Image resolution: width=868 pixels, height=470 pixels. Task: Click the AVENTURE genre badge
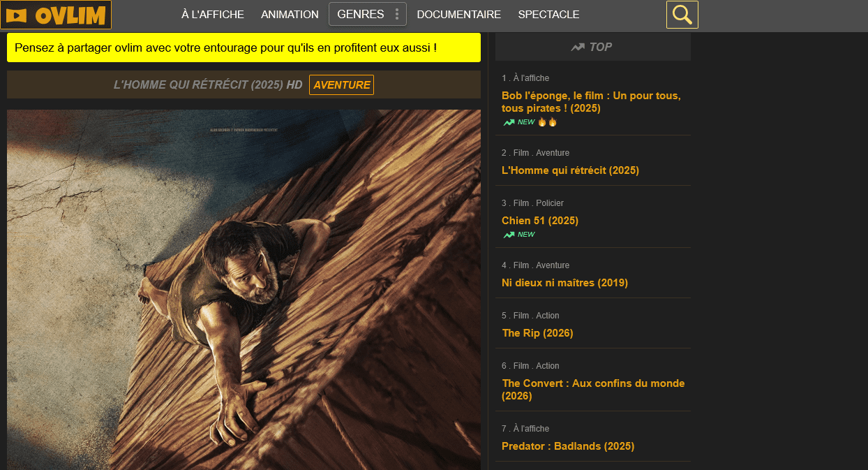pyautogui.click(x=341, y=85)
